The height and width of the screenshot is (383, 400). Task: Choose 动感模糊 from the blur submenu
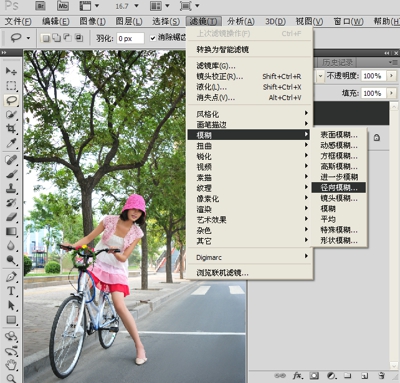point(339,145)
